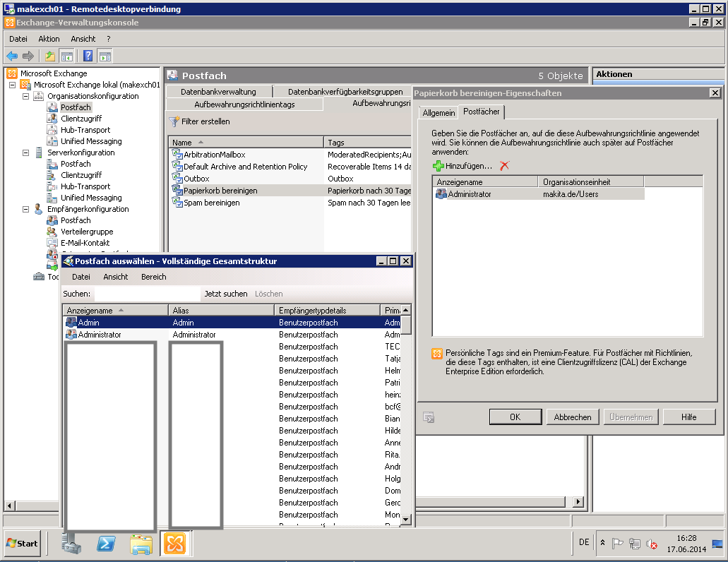Image resolution: width=728 pixels, height=562 pixels.
Task: Collapse the Serverkonfiguration node
Action: [26, 153]
